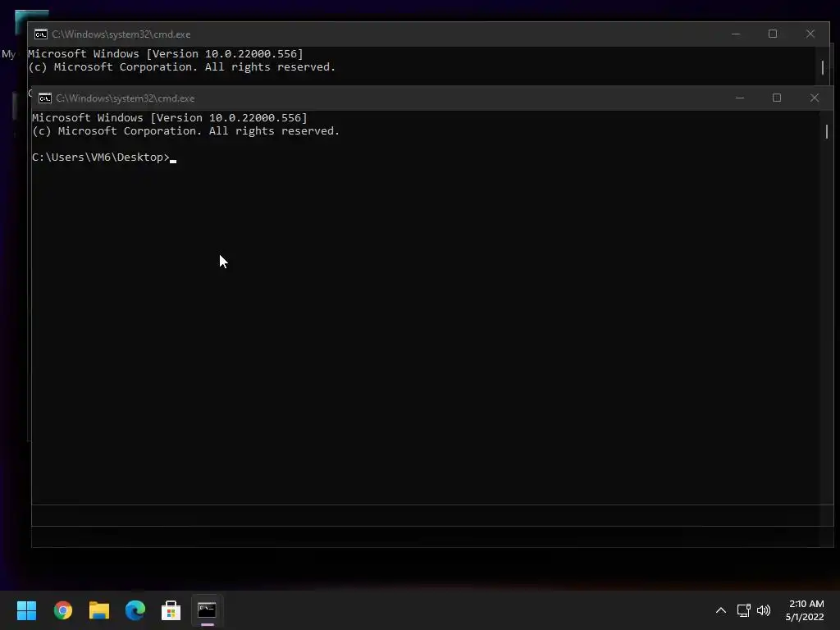Close the front cmd.exe window
Image resolution: width=840 pixels, height=630 pixels.
(x=815, y=98)
